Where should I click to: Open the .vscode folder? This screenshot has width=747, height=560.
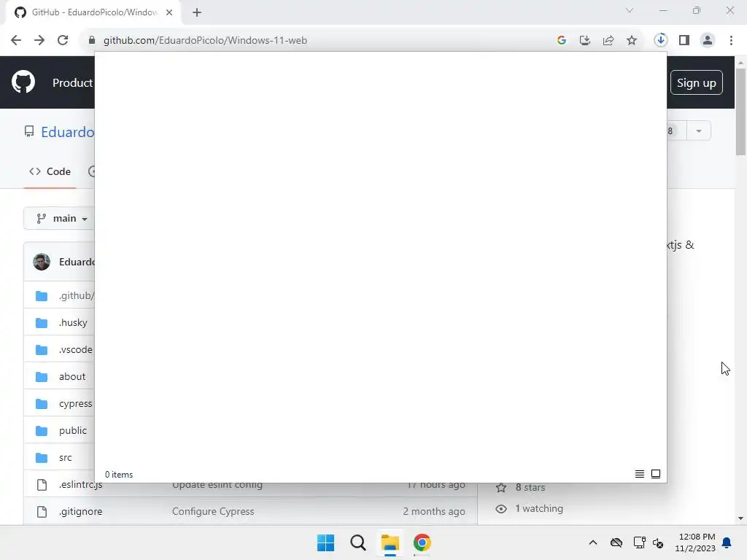(x=76, y=349)
